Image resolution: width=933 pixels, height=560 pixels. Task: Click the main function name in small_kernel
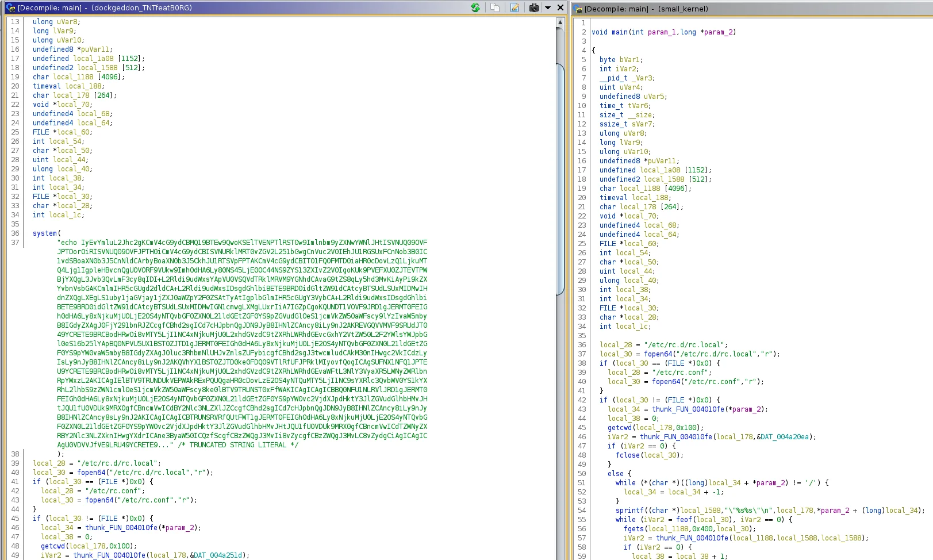tap(620, 32)
